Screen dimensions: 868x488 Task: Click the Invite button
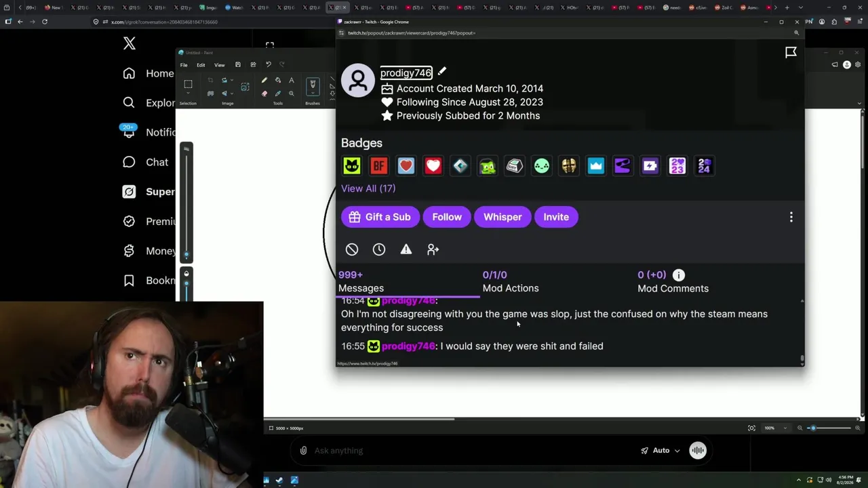(x=556, y=217)
